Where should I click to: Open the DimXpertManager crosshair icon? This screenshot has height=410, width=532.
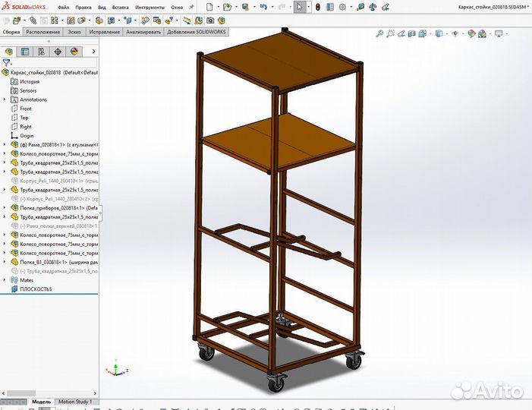click(x=58, y=52)
